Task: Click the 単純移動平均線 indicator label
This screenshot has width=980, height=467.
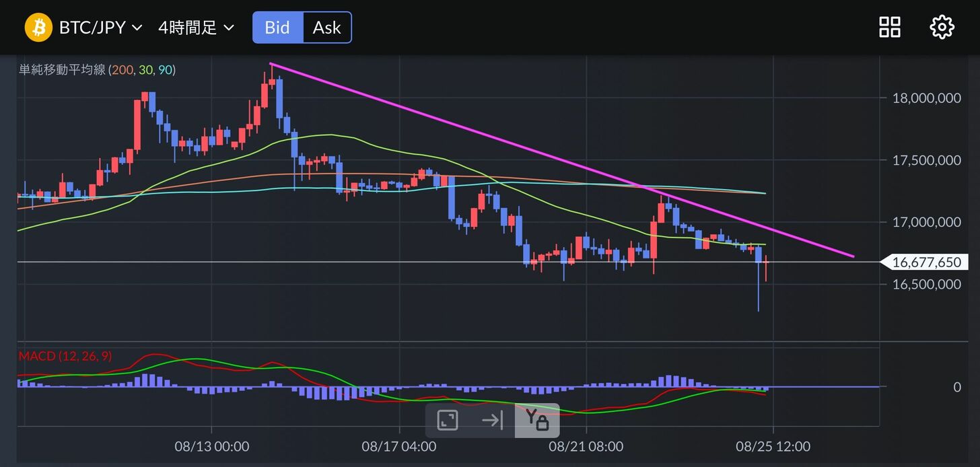Action: click(62, 70)
